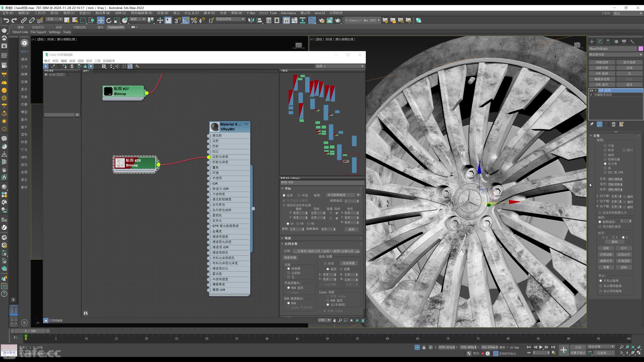Viewport: 644px width, 362px height.
Task: Click binoculars search icon in Slate view
Action: tap(86, 313)
